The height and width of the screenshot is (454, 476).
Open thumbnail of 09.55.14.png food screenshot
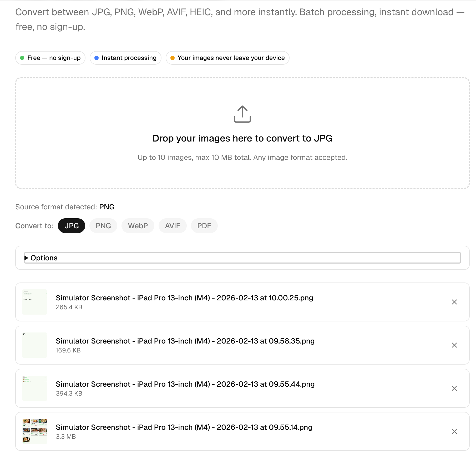point(35,431)
